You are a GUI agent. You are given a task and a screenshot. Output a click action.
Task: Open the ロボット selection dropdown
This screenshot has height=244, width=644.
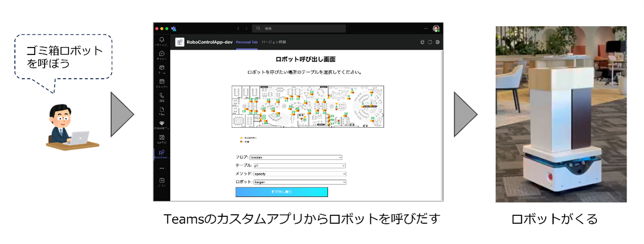click(x=299, y=182)
